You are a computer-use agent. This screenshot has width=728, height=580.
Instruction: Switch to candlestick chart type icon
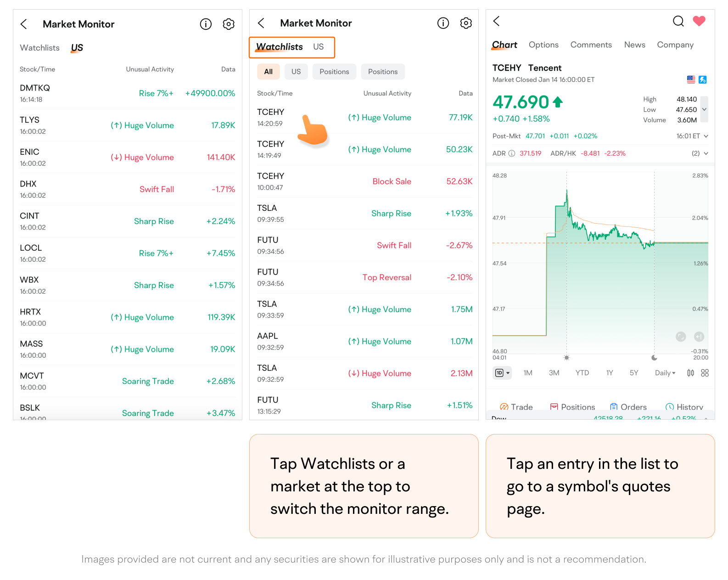(x=690, y=373)
